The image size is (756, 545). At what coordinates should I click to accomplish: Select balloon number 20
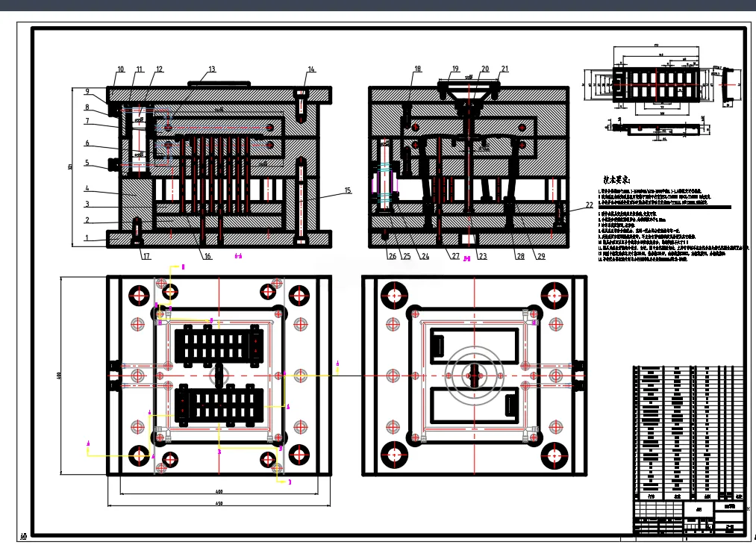[x=485, y=69]
